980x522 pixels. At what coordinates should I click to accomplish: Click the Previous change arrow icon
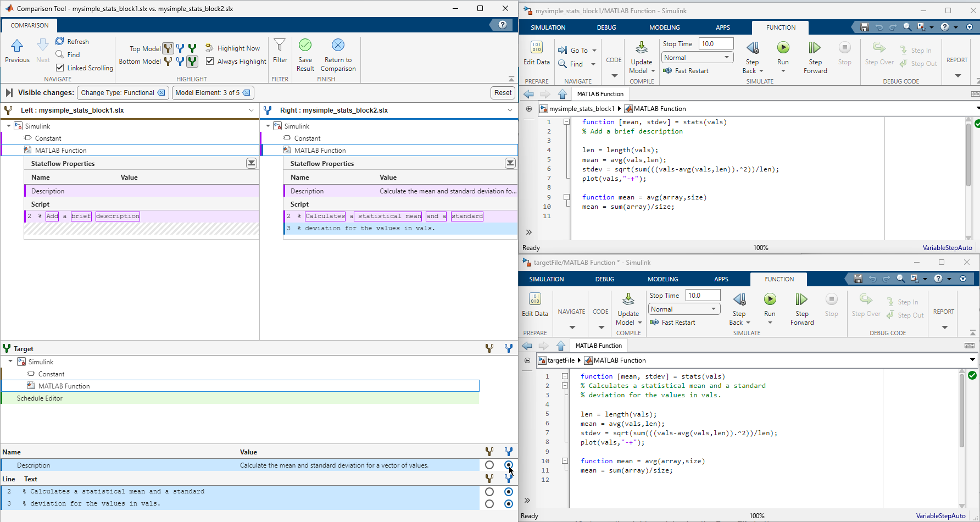(x=17, y=46)
